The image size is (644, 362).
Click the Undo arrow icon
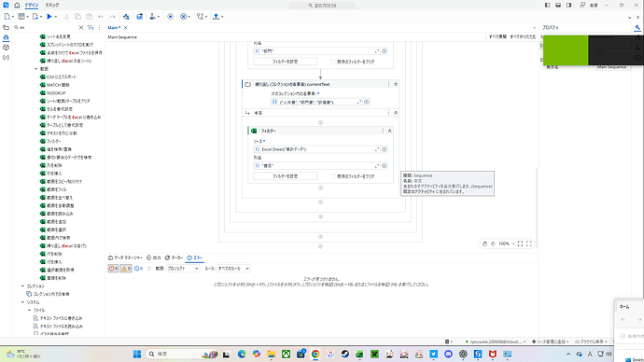101,17
